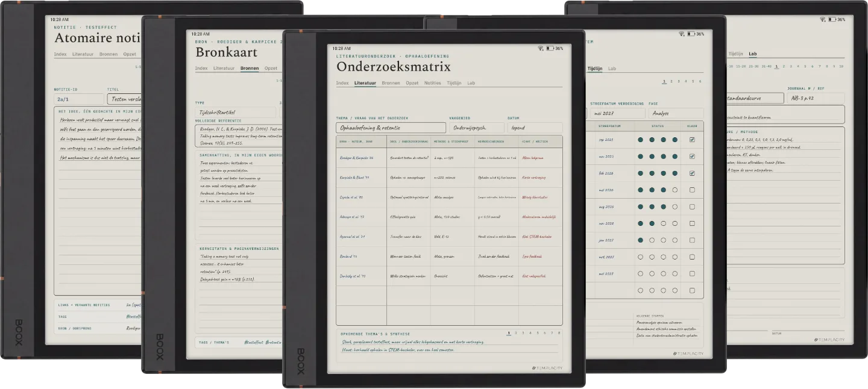The width and height of the screenshot is (868, 389).
Task: Uncheck the Klaar checkbox for sep 2025
Action: 692,140
